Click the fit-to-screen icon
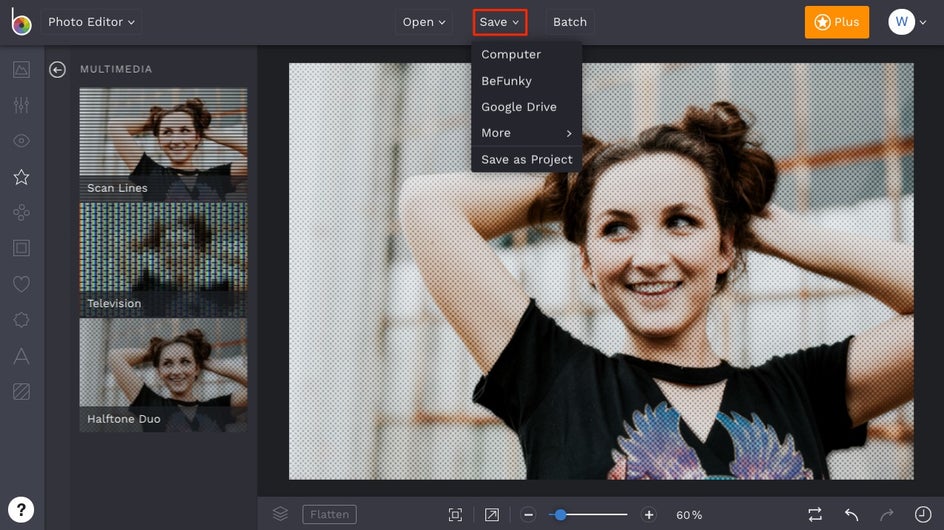This screenshot has height=530, width=944. point(455,514)
